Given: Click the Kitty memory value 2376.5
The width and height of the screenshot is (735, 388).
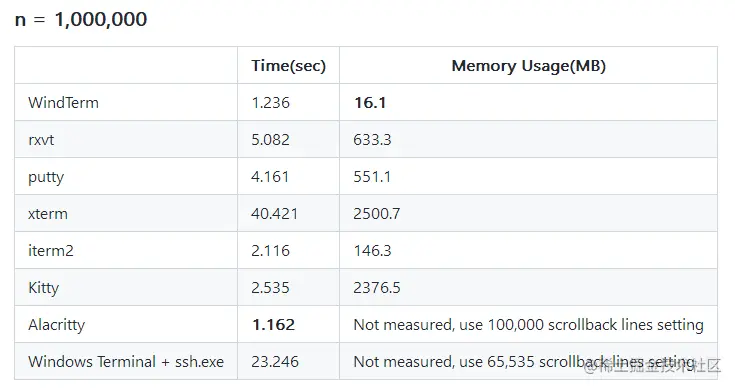Looking at the screenshot, I should (x=377, y=288).
